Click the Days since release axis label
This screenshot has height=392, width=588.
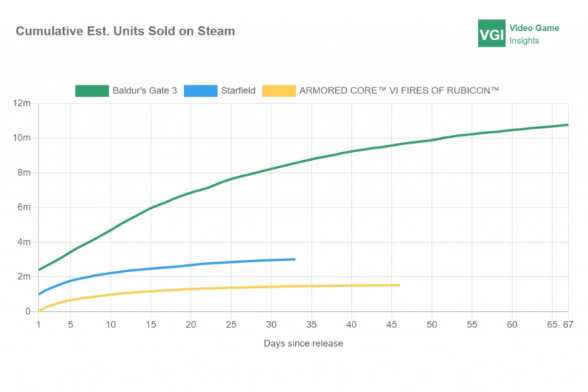(303, 343)
